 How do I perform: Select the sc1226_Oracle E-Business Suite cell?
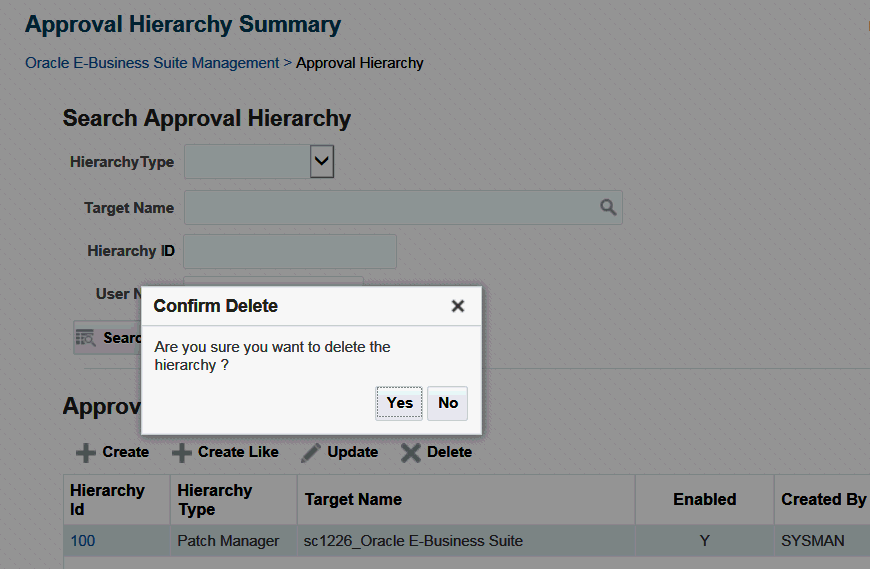pyautogui.click(x=466, y=541)
